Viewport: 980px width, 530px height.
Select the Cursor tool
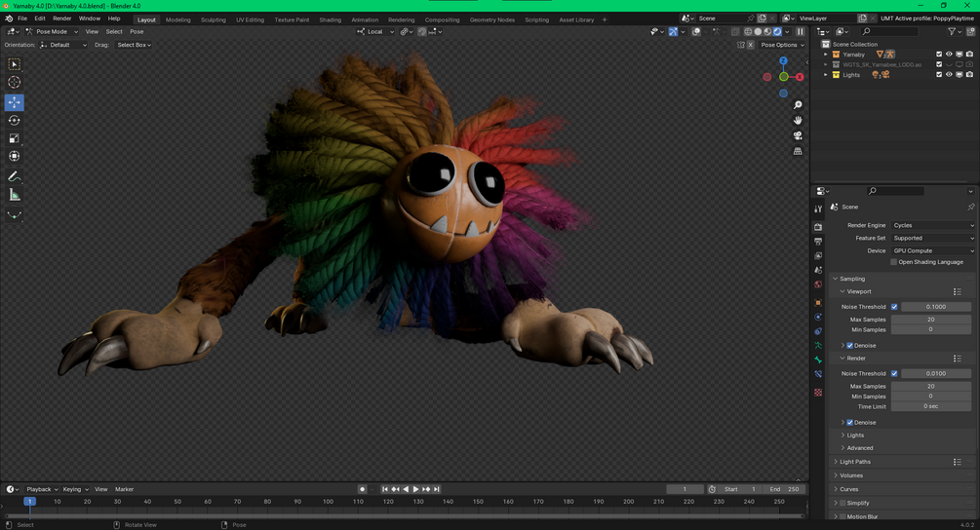(x=14, y=83)
